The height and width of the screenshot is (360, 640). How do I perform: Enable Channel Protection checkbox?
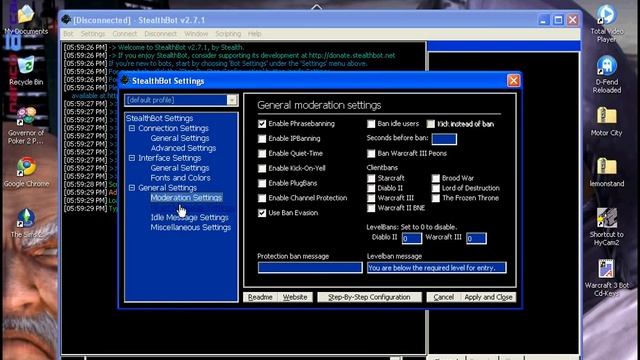[x=262, y=198]
